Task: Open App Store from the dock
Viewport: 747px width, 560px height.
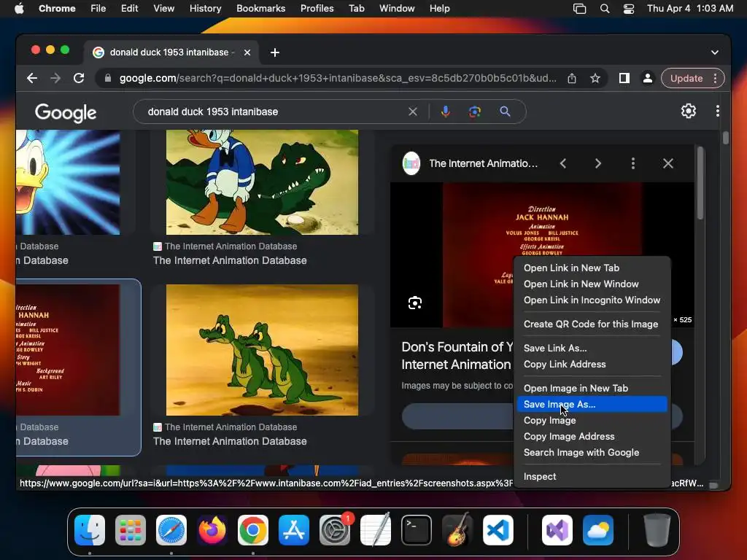Action: 294,529
